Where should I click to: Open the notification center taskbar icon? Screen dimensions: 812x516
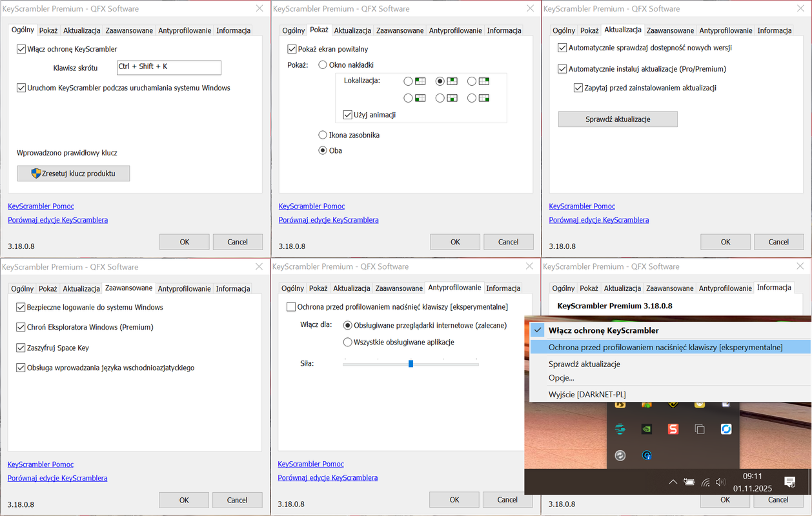click(789, 482)
